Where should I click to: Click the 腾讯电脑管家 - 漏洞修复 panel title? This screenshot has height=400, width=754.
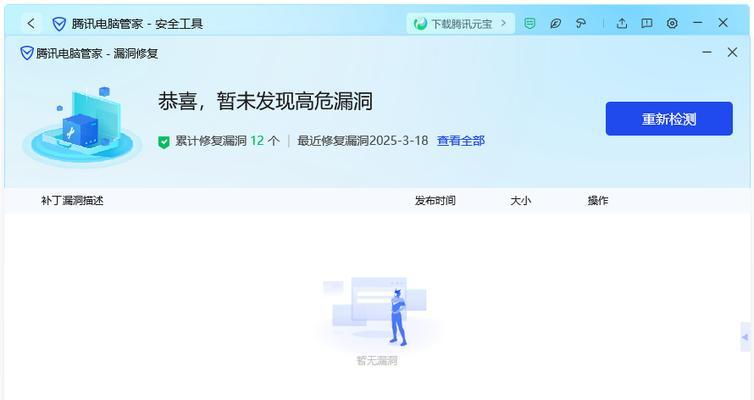click(x=97, y=53)
